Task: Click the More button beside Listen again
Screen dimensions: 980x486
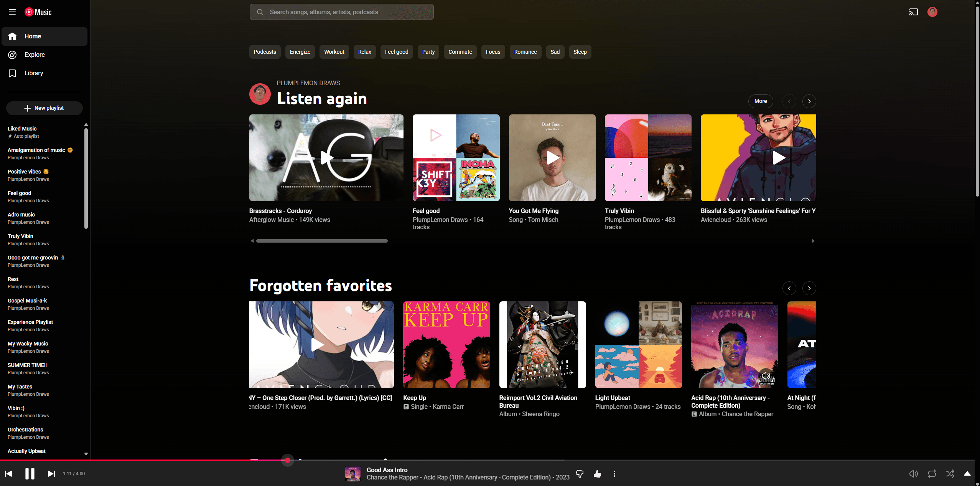Action: (x=760, y=101)
